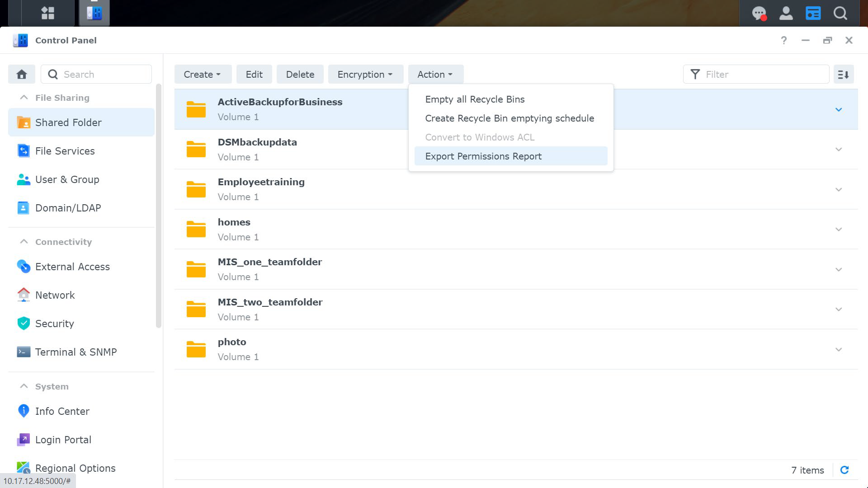This screenshot has height=488, width=868.
Task: Open the Encryption dropdown menu
Action: [365, 74]
